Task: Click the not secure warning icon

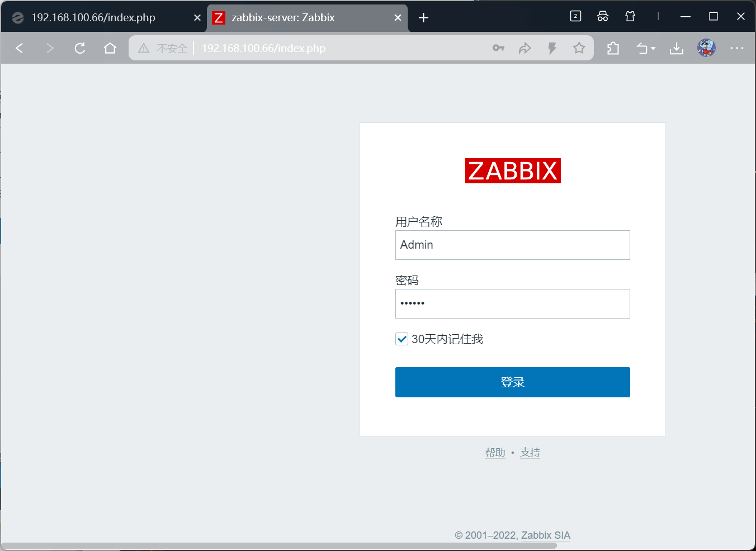Action: tap(144, 48)
